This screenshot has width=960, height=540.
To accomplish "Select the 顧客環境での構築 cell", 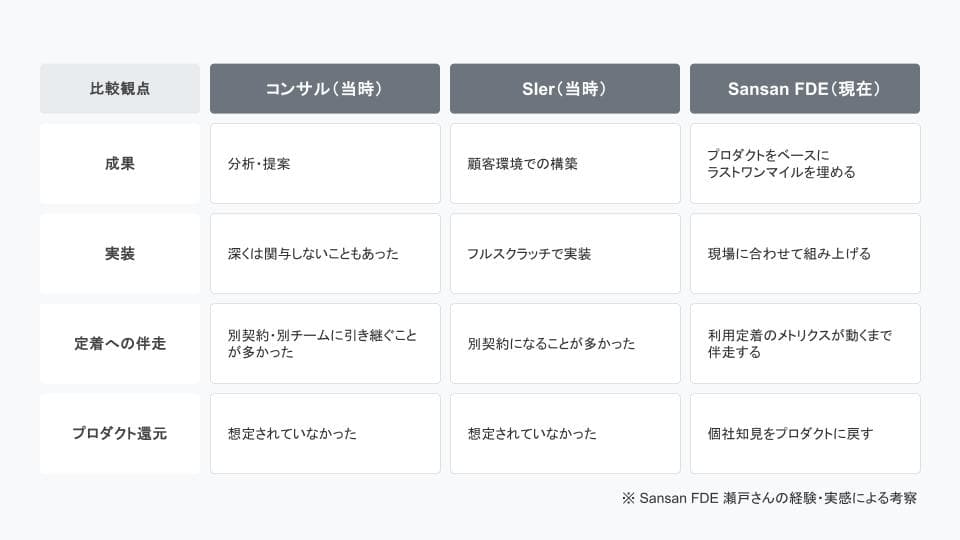I will point(565,163).
